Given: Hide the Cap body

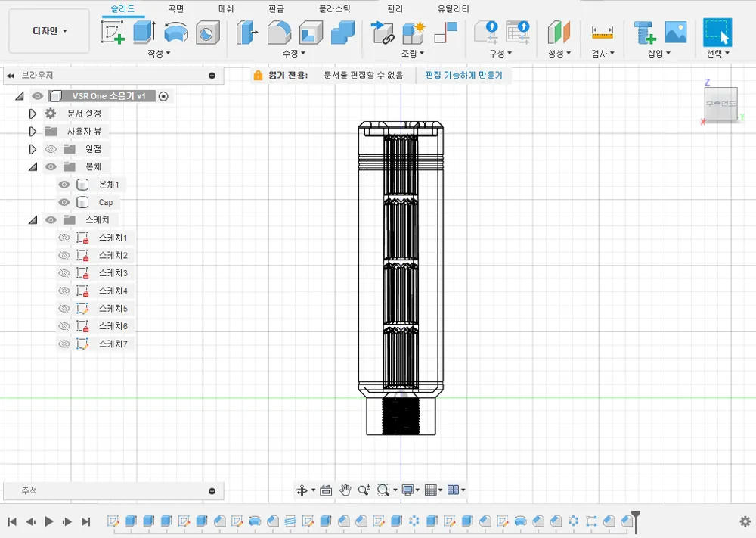Looking at the screenshot, I should 64,202.
